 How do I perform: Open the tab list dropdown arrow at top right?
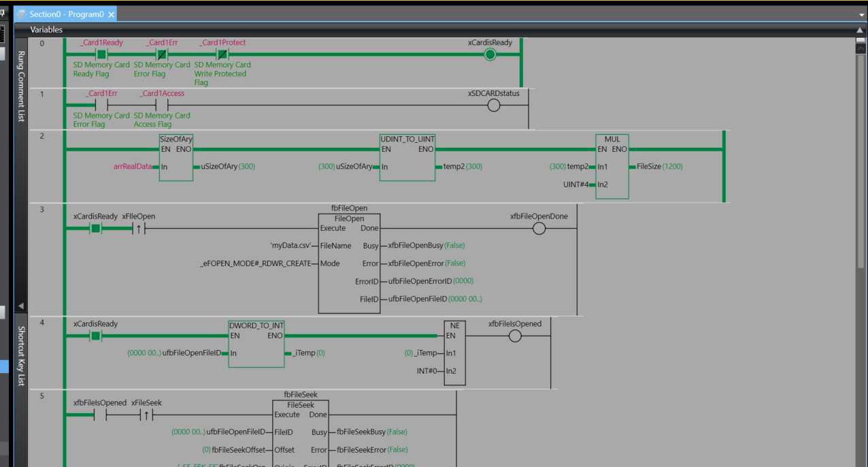tap(861, 14)
